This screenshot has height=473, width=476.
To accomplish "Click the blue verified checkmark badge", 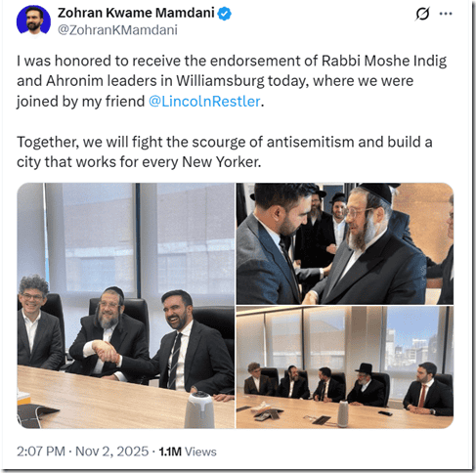I will [x=224, y=14].
